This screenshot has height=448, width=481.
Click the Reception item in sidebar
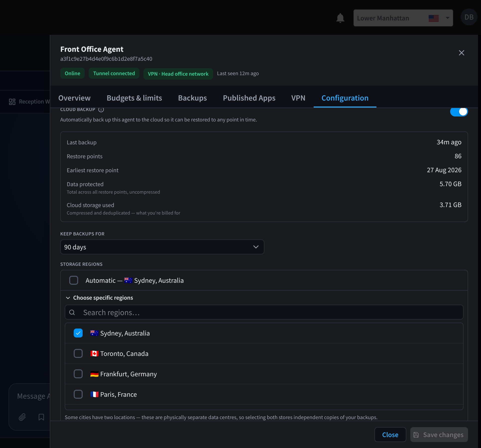29,102
